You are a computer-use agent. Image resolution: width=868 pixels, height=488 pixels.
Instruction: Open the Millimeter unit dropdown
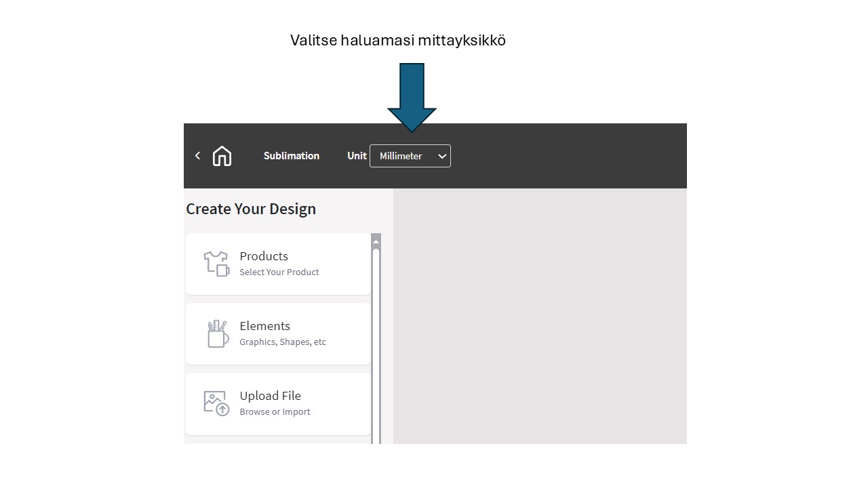click(410, 156)
